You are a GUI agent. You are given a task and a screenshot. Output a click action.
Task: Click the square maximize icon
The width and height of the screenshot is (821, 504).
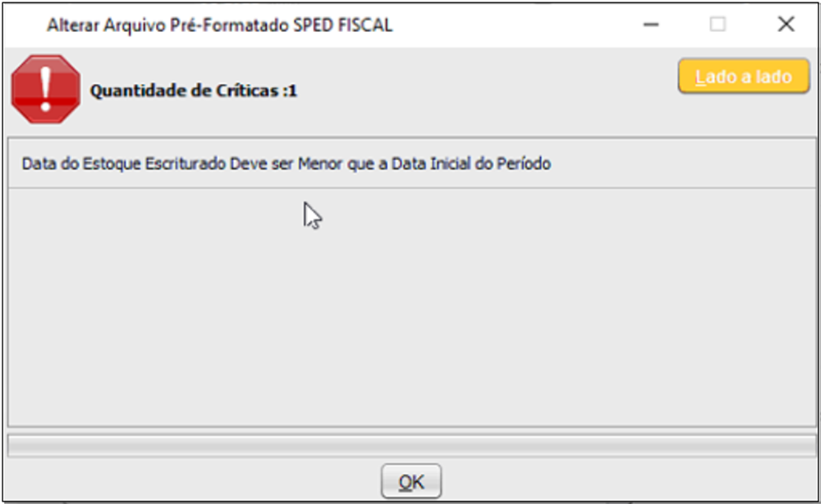[718, 24]
